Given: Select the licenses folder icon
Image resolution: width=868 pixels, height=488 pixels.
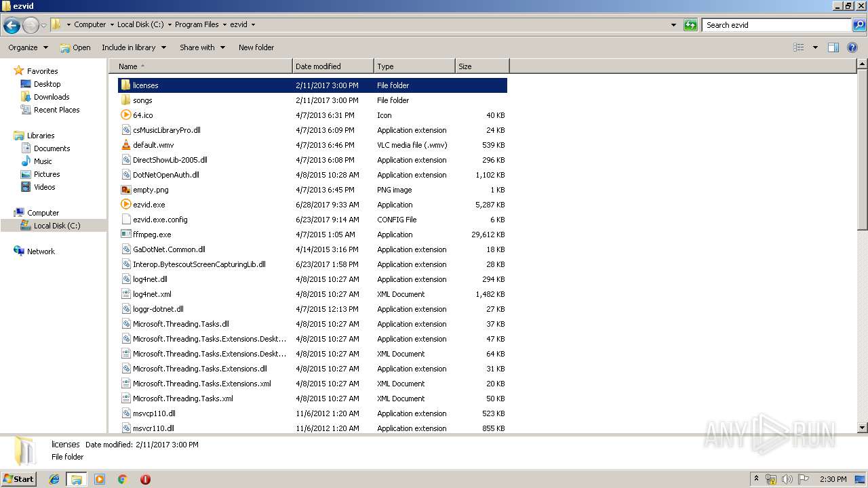Looking at the screenshot, I should pyautogui.click(x=125, y=85).
